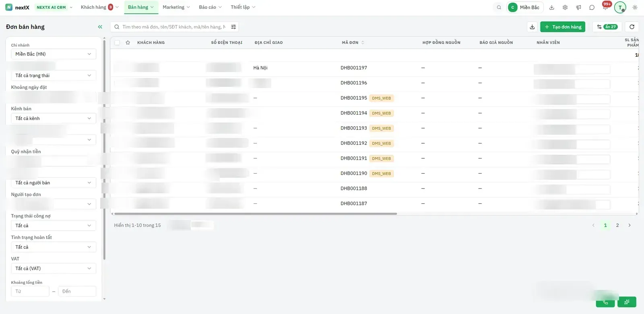Refresh the order list

[632, 27]
